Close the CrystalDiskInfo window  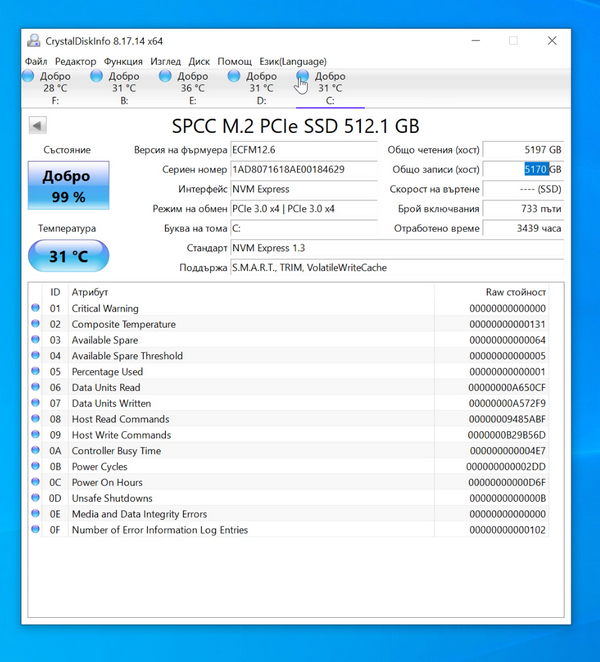coord(552,41)
